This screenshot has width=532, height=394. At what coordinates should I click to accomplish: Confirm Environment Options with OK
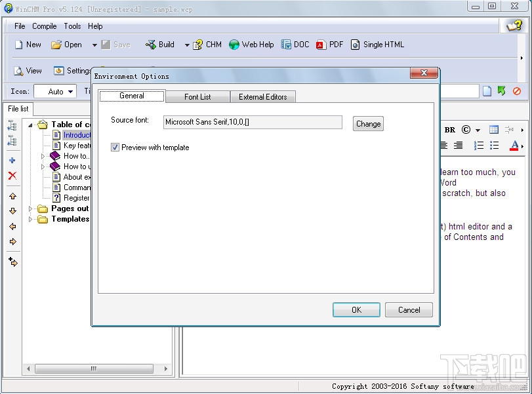click(x=356, y=309)
